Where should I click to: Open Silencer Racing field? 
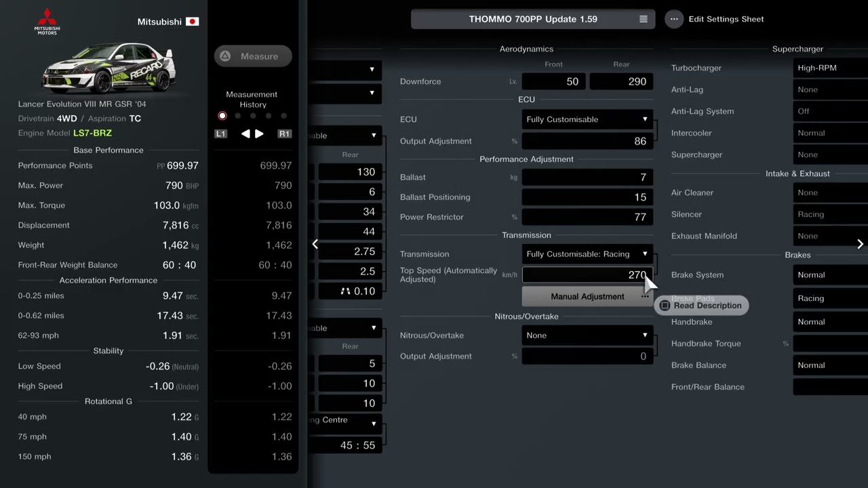[830, 214]
